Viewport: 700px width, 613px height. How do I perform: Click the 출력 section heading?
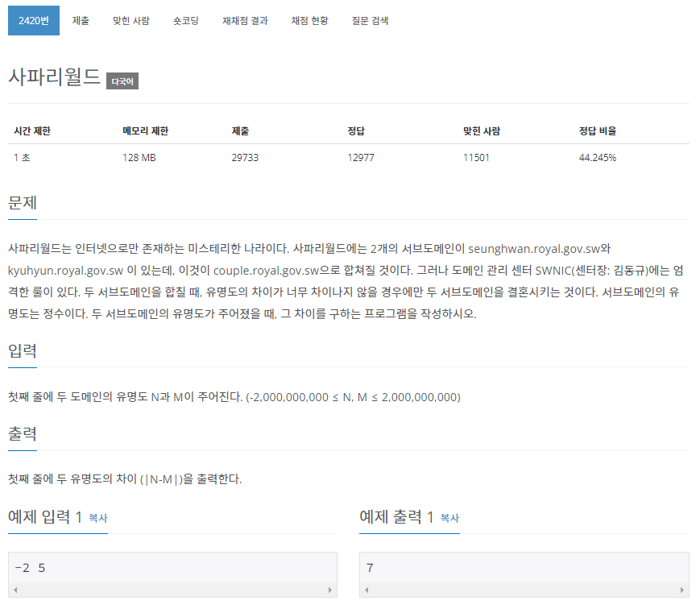click(23, 433)
